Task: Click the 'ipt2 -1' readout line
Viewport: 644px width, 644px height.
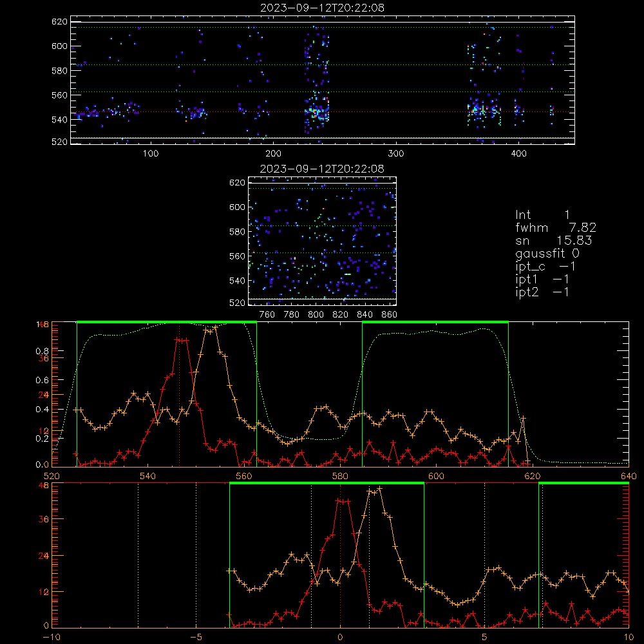Action: (542, 292)
